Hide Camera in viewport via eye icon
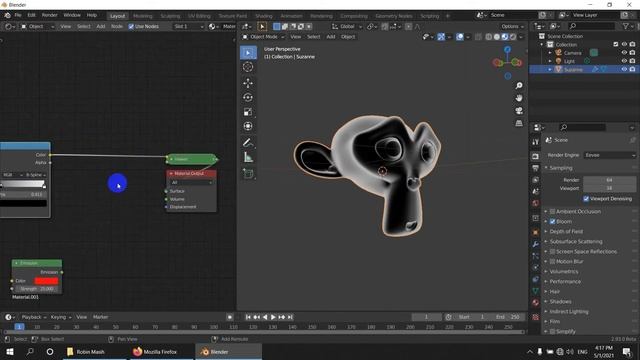 point(624,53)
